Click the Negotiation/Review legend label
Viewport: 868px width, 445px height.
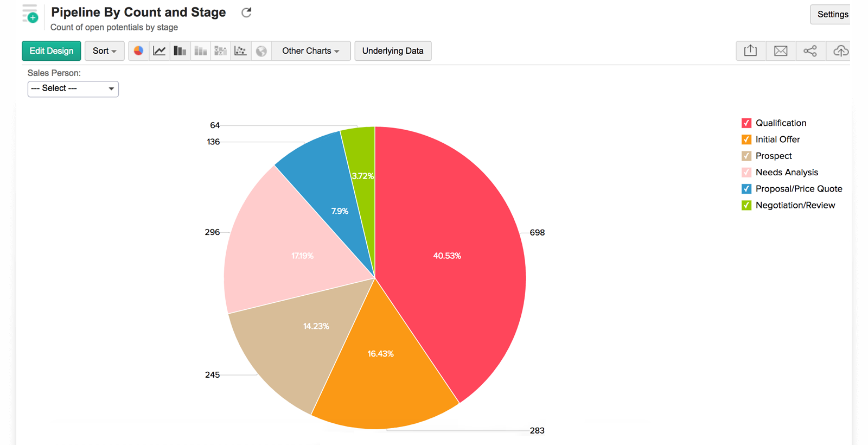pos(795,205)
